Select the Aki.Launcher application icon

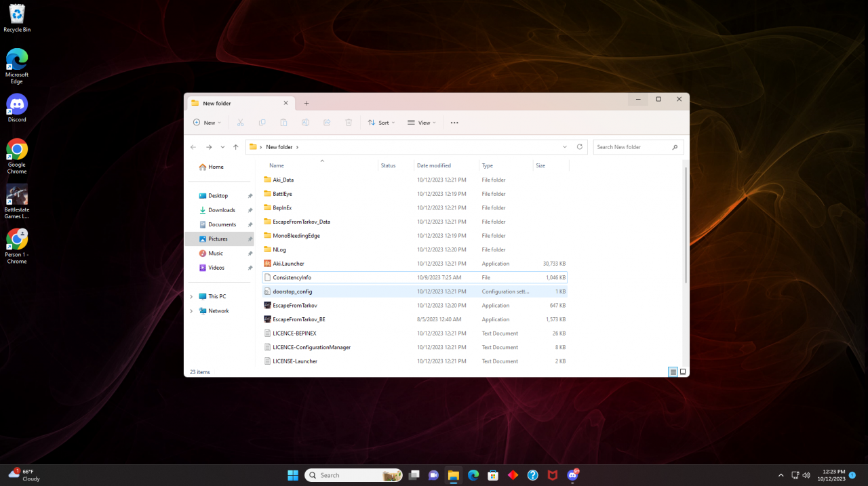click(x=267, y=264)
